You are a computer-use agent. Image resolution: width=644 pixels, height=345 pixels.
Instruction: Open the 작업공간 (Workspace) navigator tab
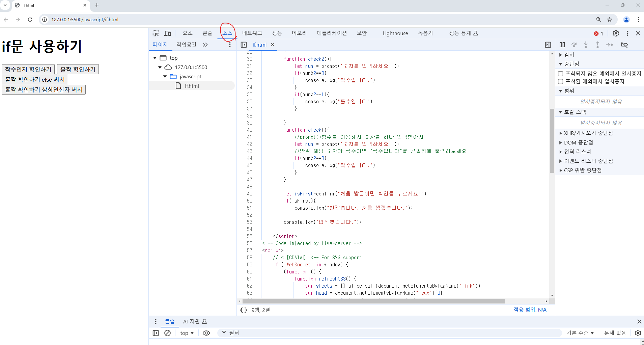pos(186,45)
